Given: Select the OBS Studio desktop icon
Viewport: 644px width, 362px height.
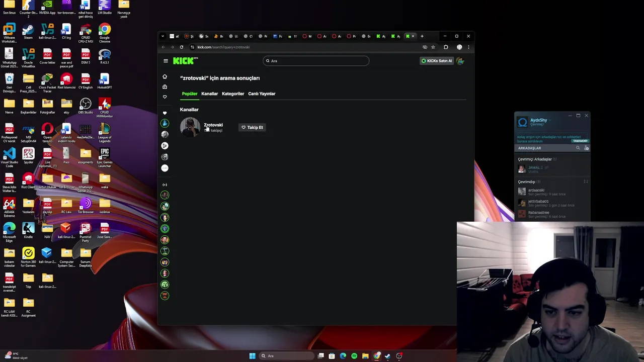Looking at the screenshot, I should 86,106.
